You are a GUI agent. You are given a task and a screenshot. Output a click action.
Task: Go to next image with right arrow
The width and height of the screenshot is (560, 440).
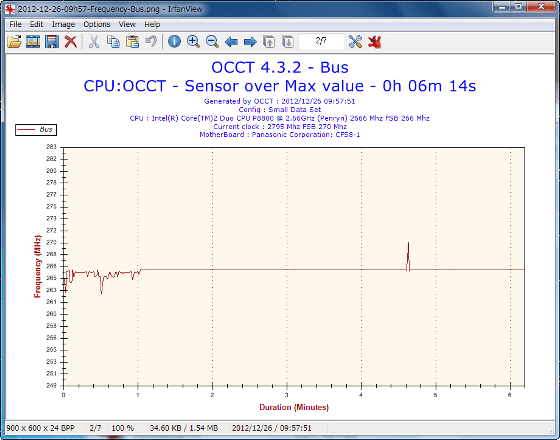click(250, 42)
